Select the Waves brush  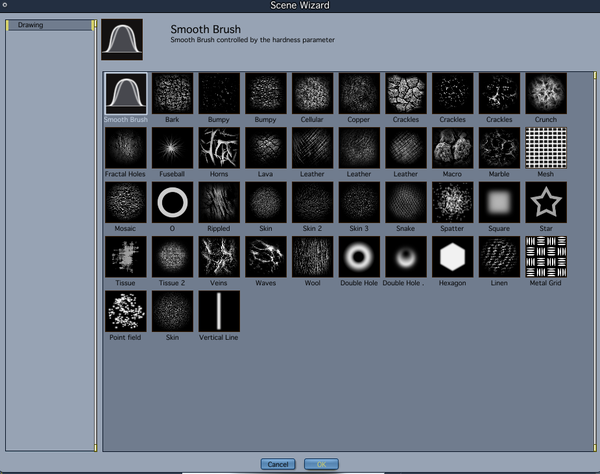coord(266,257)
